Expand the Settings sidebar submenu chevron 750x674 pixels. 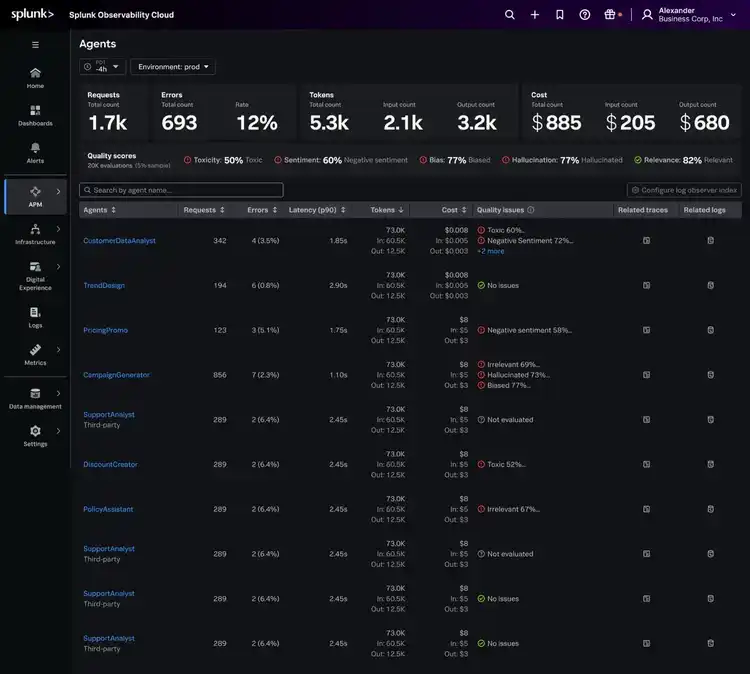[x=59, y=431]
